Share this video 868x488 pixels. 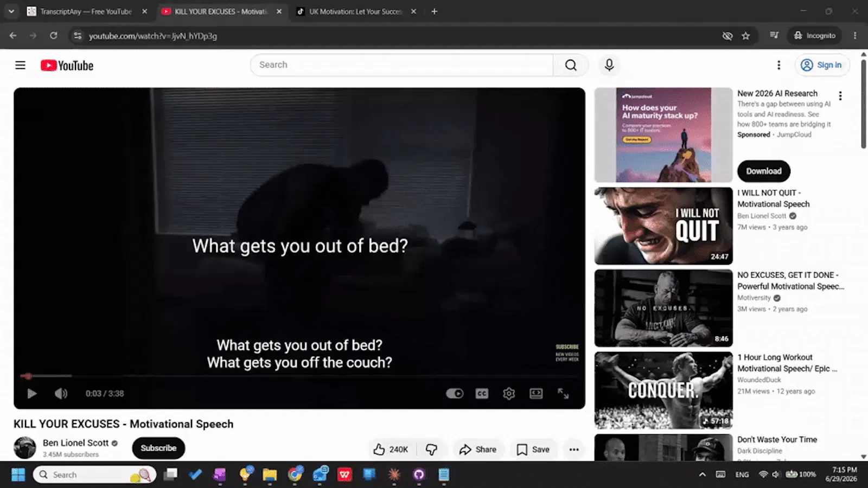click(478, 450)
